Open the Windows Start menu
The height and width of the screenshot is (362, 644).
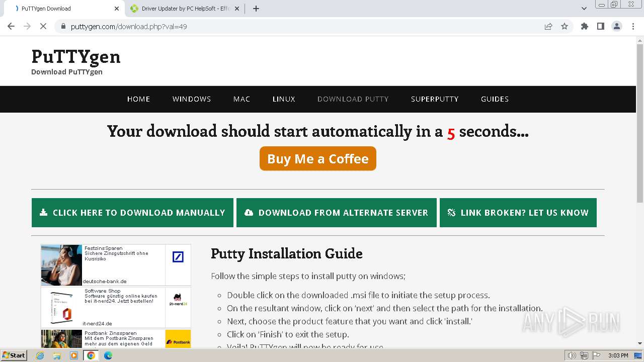[x=14, y=355]
